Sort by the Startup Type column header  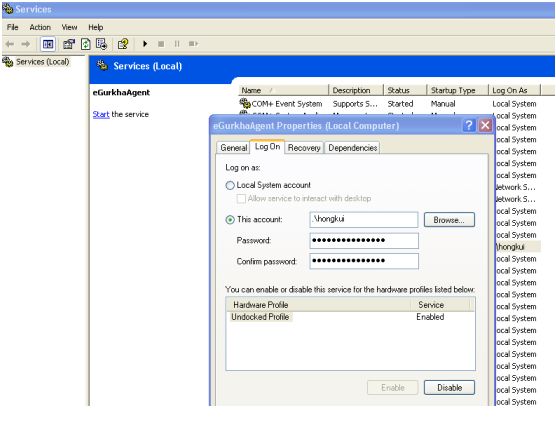point(457,90)
